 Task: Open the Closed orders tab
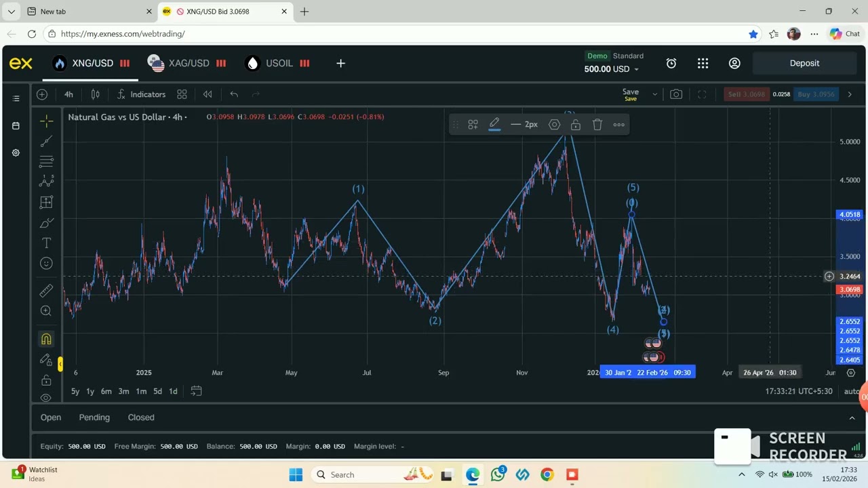click(141, 418)
